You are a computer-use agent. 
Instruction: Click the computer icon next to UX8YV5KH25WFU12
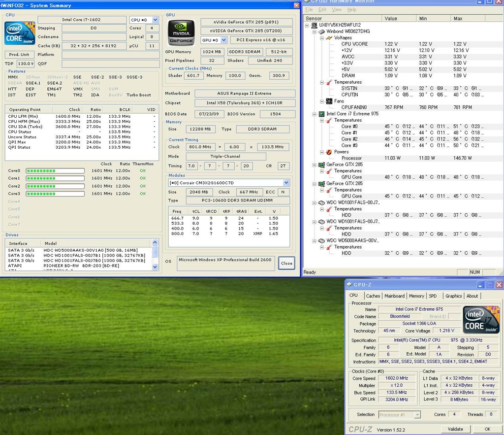pyautogui.click(x=314, y=25)
